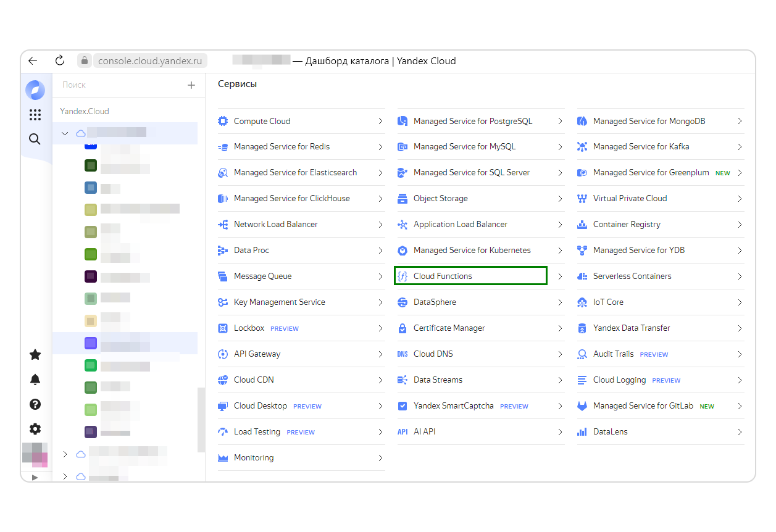Click the Virtual Private Cloud icon
The image size is (776, 532).
582,199
